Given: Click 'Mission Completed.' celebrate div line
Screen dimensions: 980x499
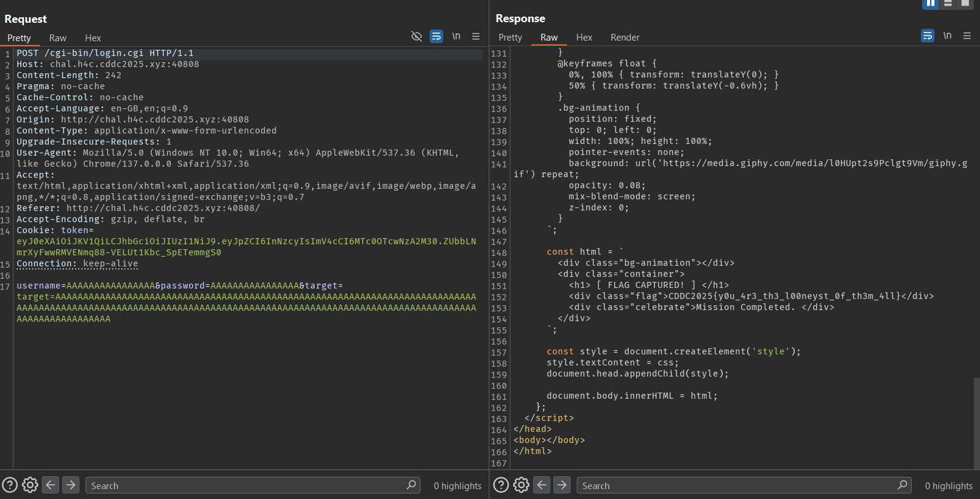Looking at the screenshot, I should tap(701, 307).
